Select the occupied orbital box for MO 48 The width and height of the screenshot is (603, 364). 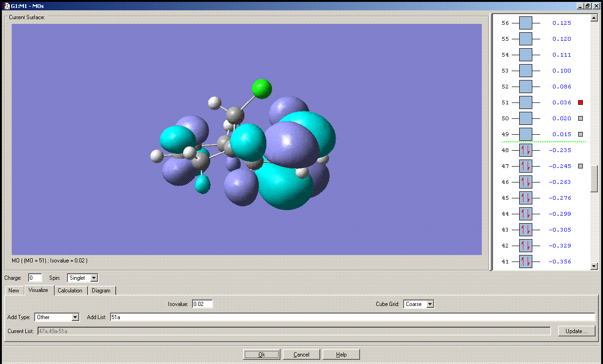tap(526, 150)
